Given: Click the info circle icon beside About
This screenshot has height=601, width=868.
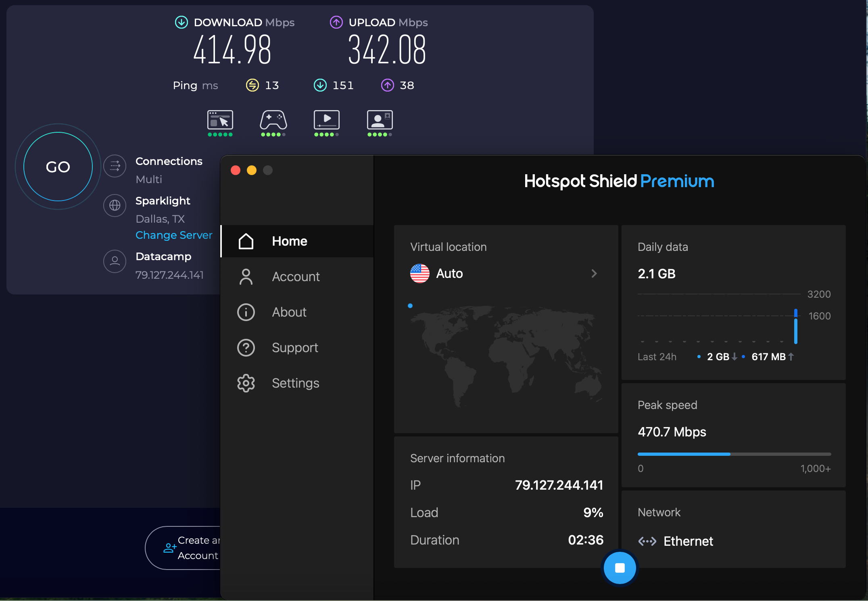Looking at the screenshot, I should click(246, 312).
